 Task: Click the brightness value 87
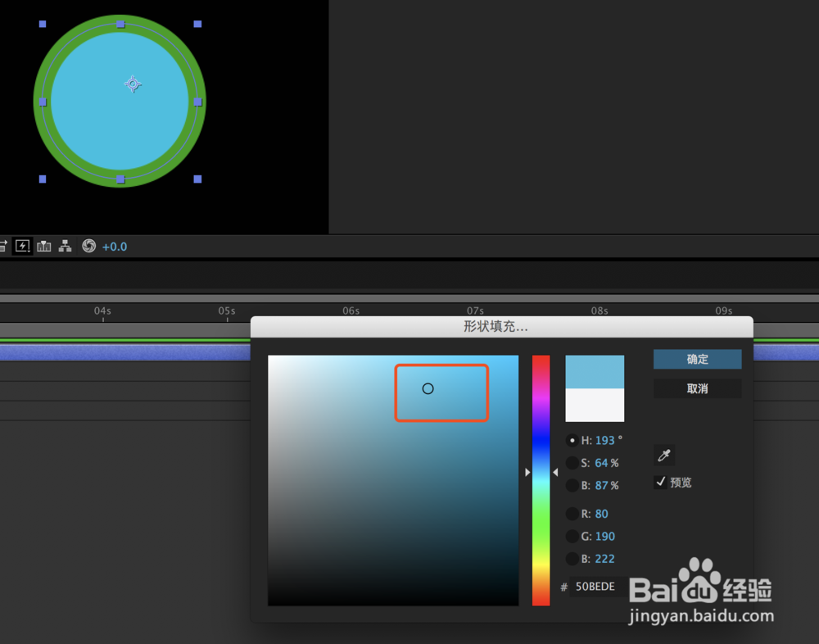[x=601, y=486]
